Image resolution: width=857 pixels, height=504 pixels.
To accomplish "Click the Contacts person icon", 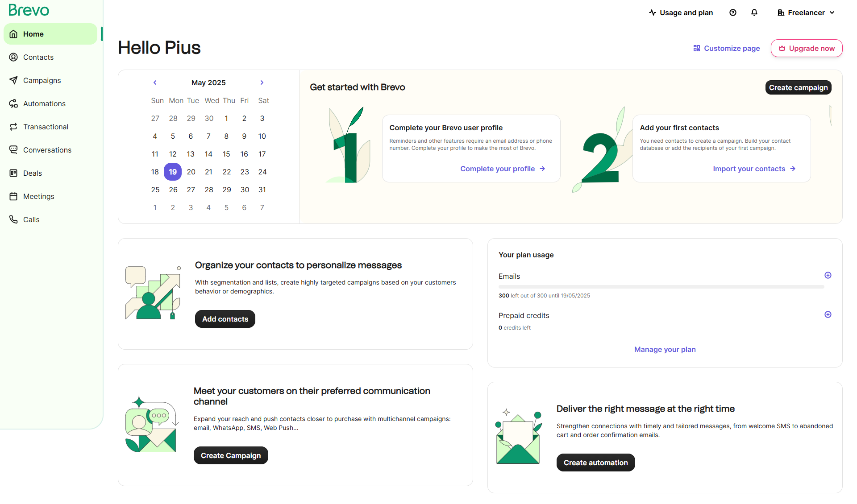I will pos(14,57).
